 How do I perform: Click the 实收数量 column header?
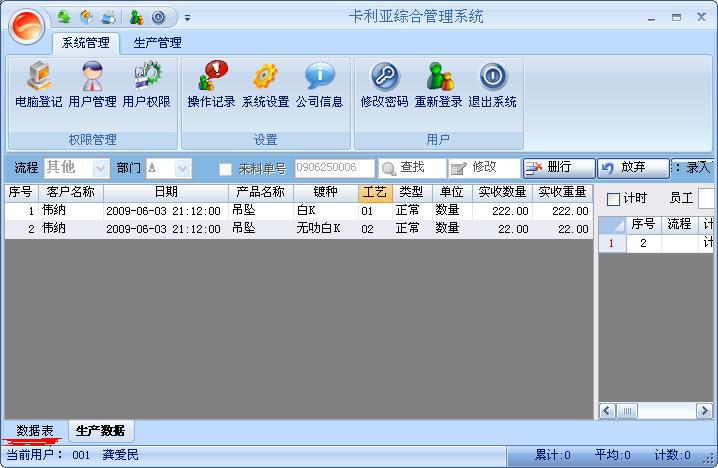click(502, 192)
